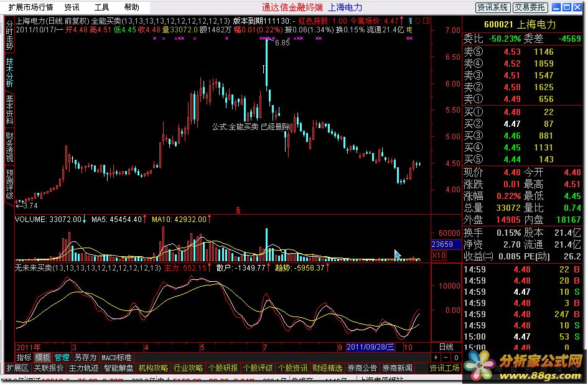This screenshot has height=385, width=588.
Task: Click the red split-window square icon
Action: 426,21
